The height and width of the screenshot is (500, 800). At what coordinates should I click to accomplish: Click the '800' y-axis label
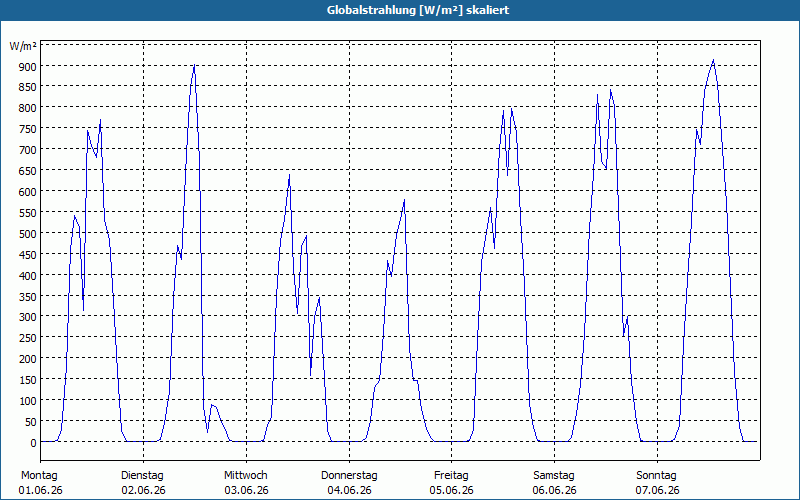(28, 108)
